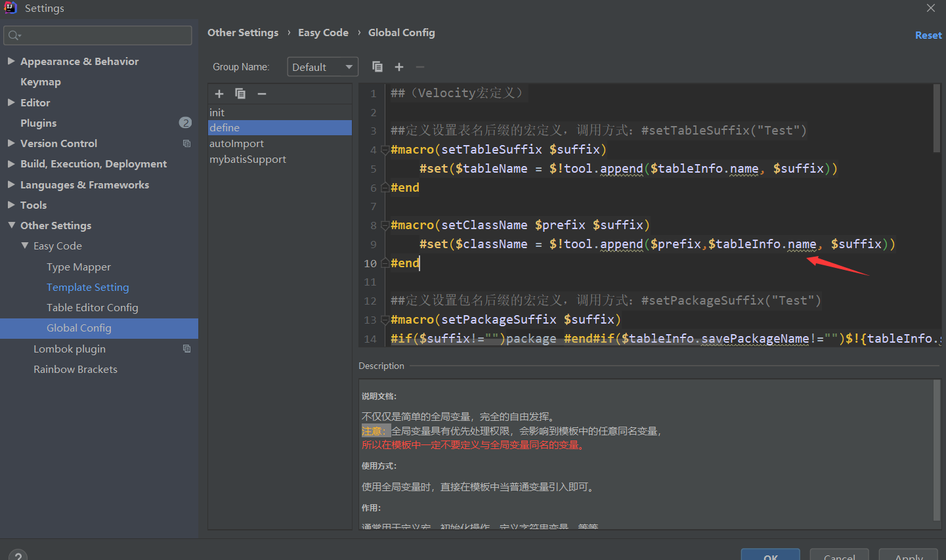The image size is (946, 560).
Task: Click the Version Control project-level icon
Action: 186,143
